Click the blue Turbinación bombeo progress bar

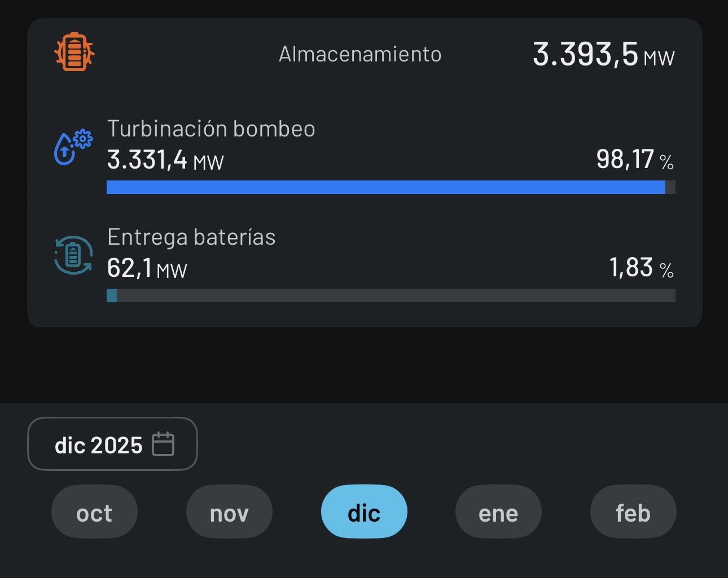pyautogui.click(x=386, y=187)
